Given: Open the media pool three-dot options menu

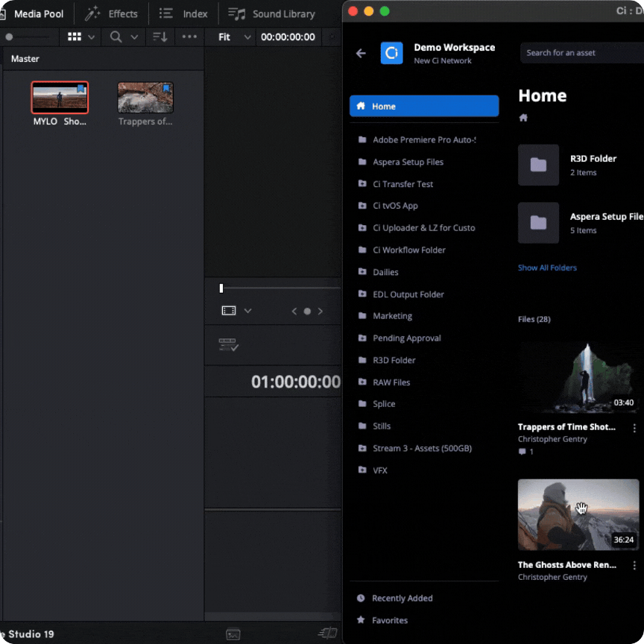Looking at the screenshot, I should [189, 37].
